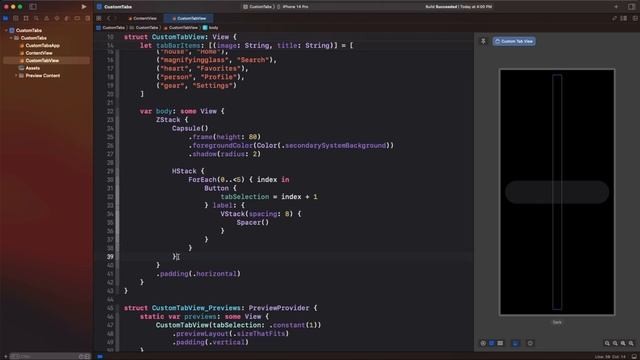The height and width of the screenshot is (360, 640).
Task: Enable selectable preview mode in canvas
Action: point(492,343)
